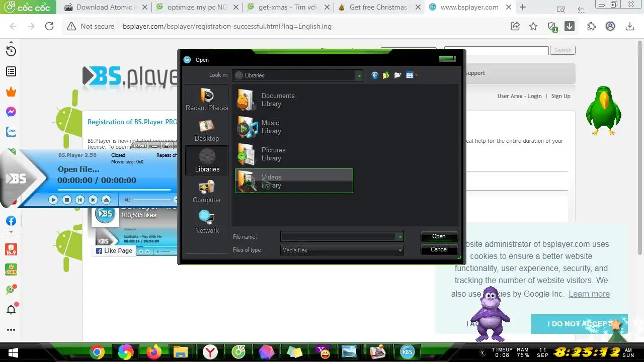Select the Documents library

(294, 100)
